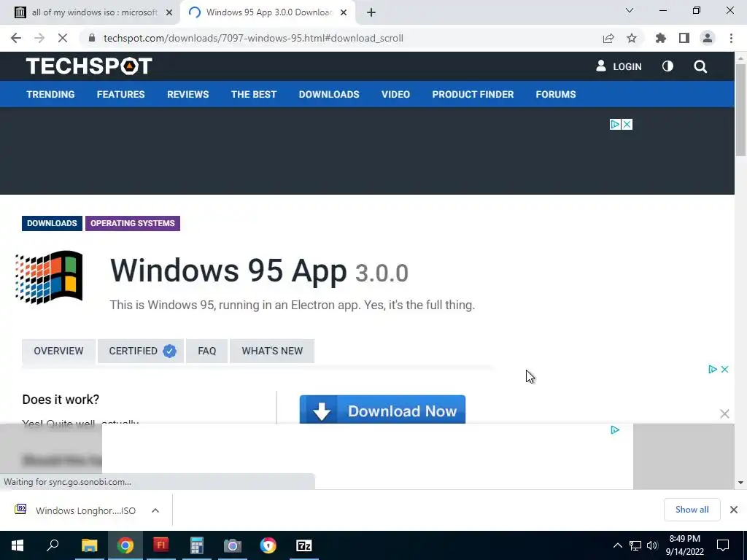Click the DOWNLOADS breadcrumb tag

[52, 223]
